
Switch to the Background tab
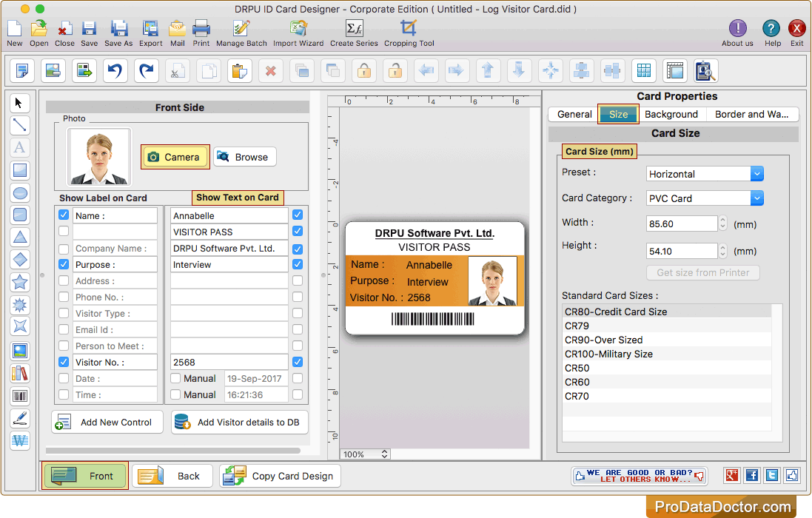671,115
